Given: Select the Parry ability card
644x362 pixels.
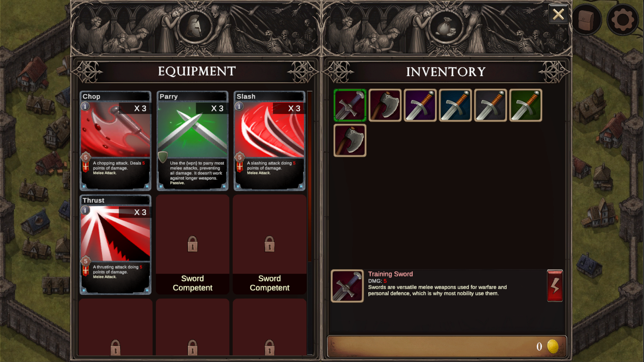Looking at the screenshot, I should [192, 141].
